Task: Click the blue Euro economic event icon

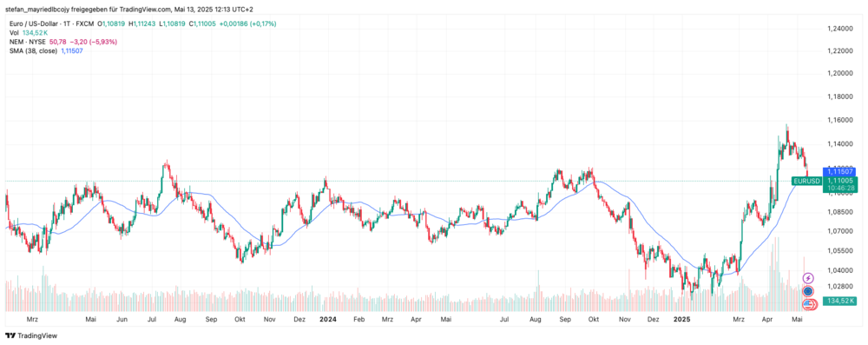Action: point(808,290)
